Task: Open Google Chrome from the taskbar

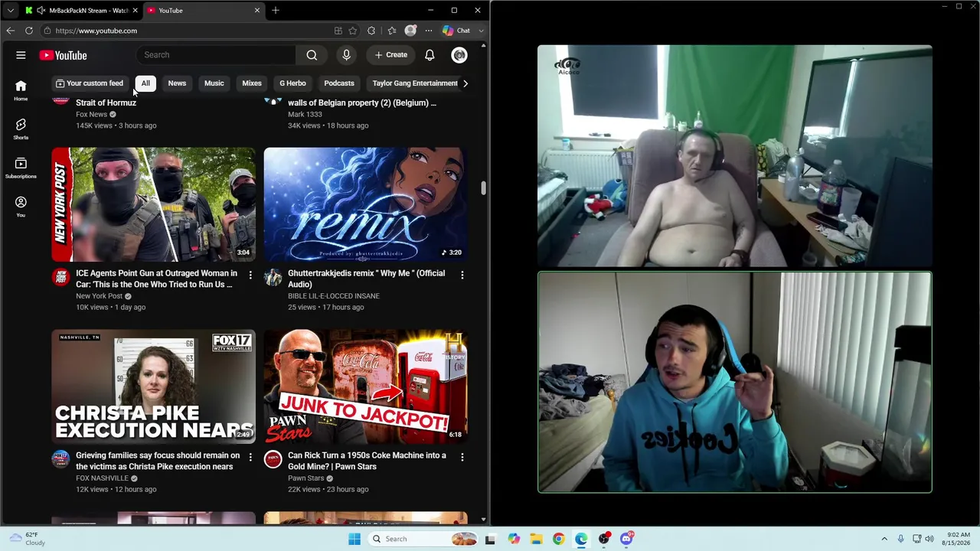Action: 558,539
